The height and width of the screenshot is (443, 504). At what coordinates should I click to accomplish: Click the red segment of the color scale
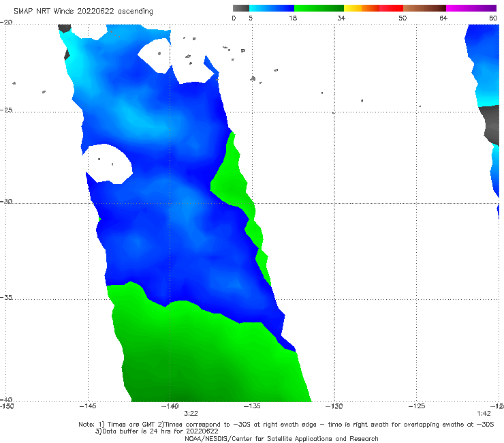tap(391, 8)
